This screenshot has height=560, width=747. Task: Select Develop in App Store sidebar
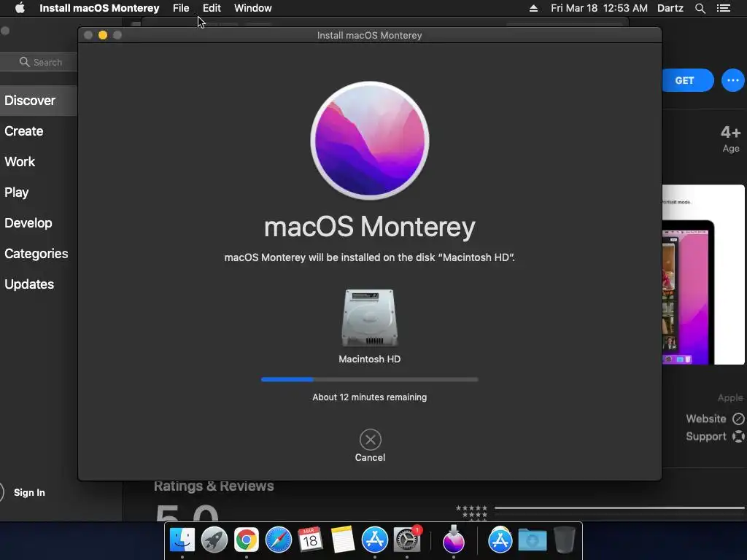pyautogui.click(x=28, y=223)
